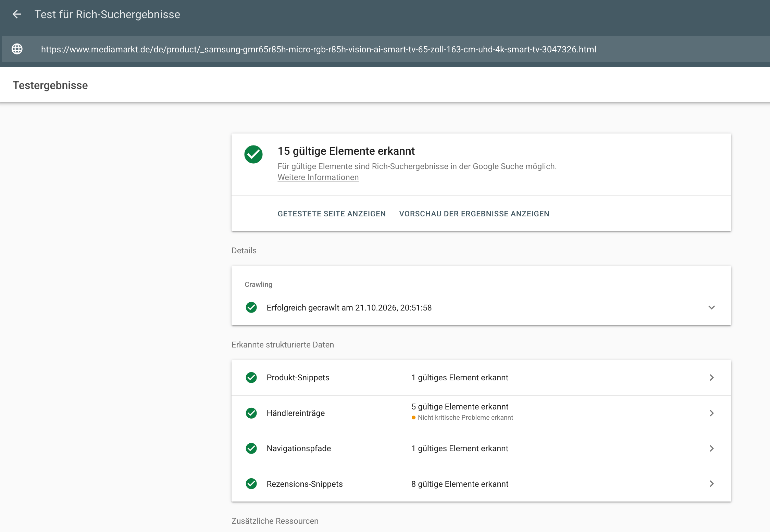Open Rezensions-Snippets details via right chevron

[x=712, y=484]
